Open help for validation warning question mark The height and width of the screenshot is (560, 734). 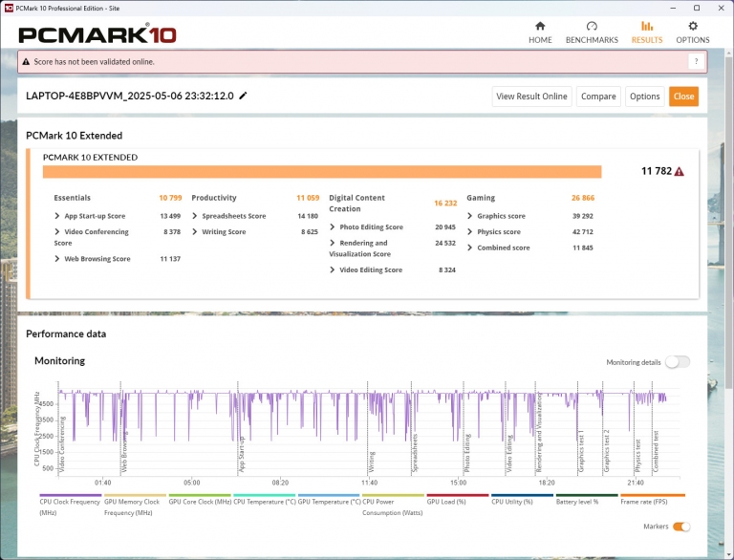coord(696,61)
